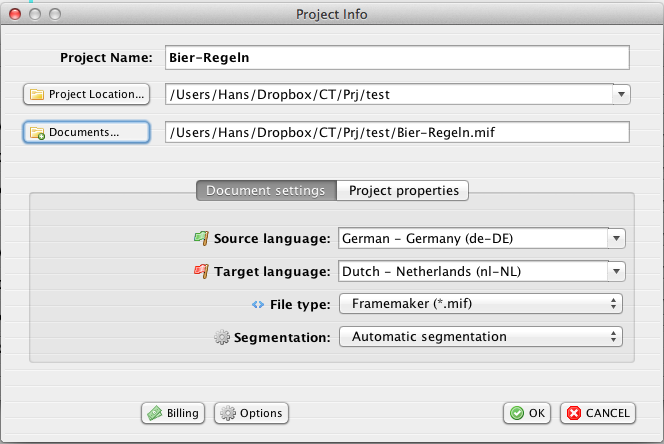664x444 pixels.
Task: Open the Target language dropdown arrow
Action: 617,272
